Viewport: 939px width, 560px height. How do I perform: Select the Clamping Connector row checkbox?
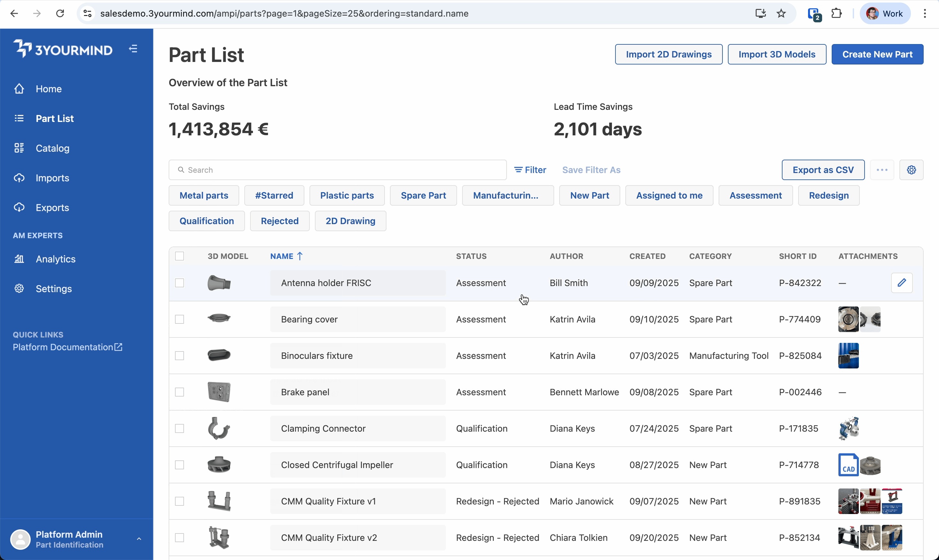(x=179, y=428)
